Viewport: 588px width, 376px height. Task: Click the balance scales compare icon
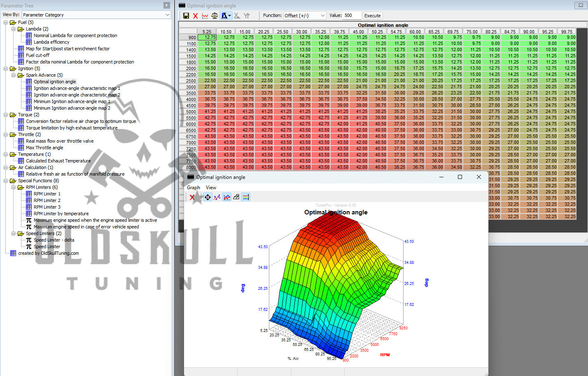(x=215, y=16)
